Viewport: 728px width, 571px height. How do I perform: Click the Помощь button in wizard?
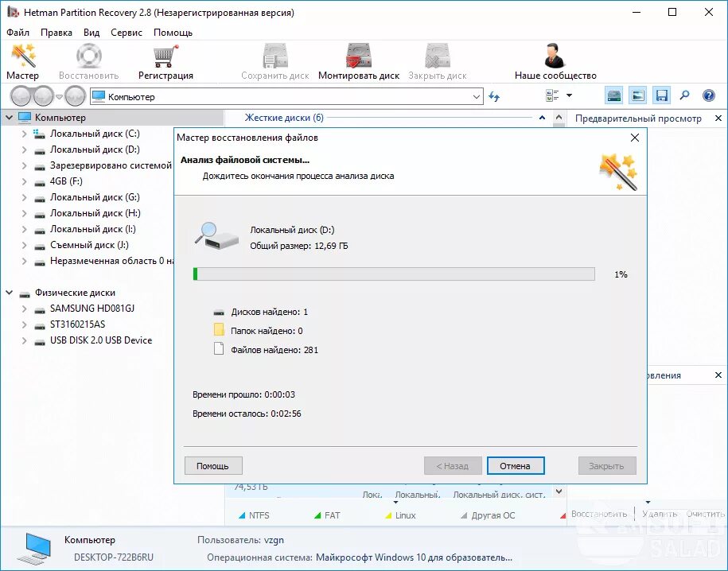(213, 465)
